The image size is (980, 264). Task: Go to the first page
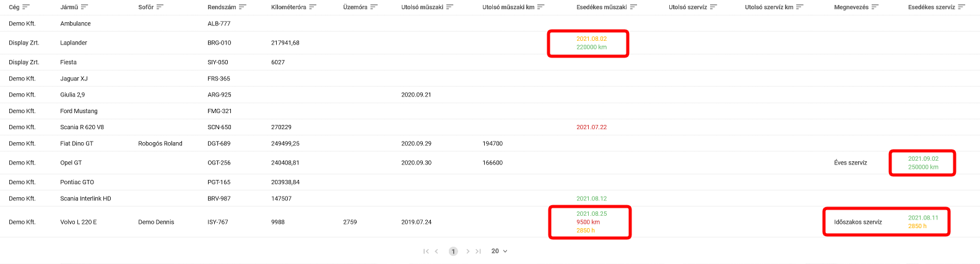pyautogui.click(x=426, y=251)
